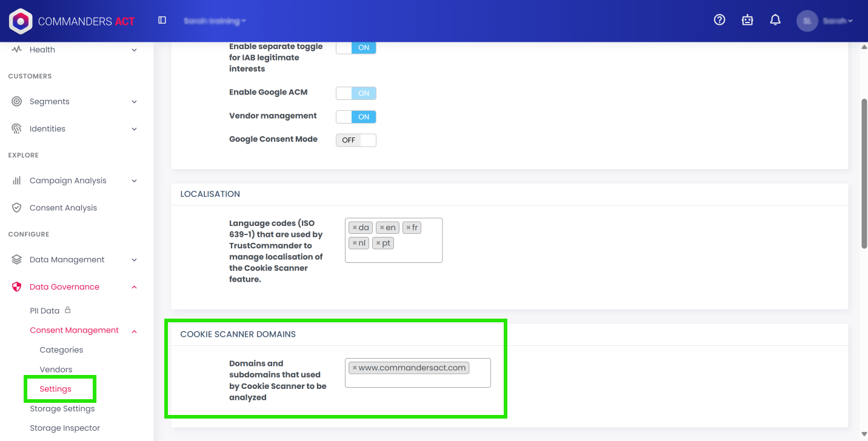Open the help question mark icon
The image size is (868, 441).
pyautogui.click(x=719, y=20)
